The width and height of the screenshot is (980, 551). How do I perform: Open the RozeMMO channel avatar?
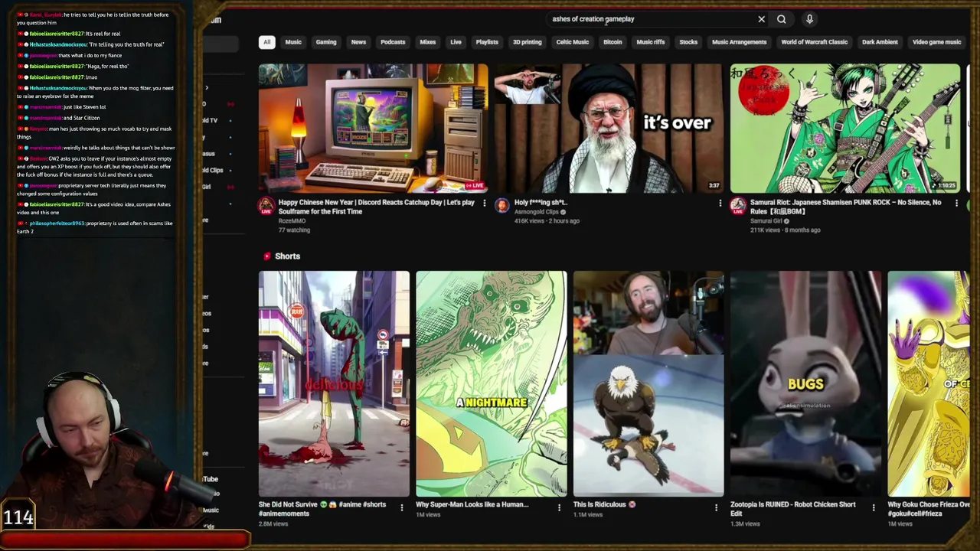pos(266,205)
